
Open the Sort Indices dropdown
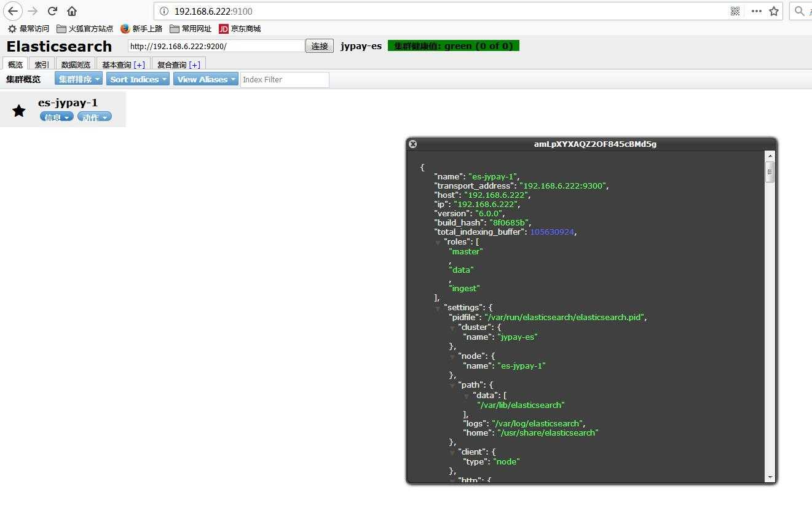point(138,79)
